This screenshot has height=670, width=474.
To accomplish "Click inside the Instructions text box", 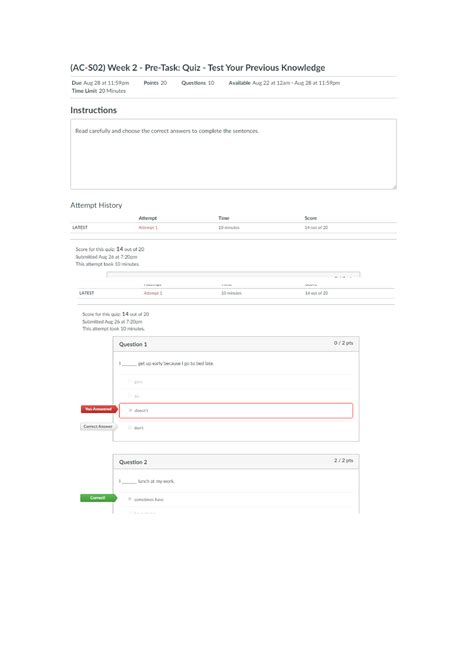I will click(233, 154).
